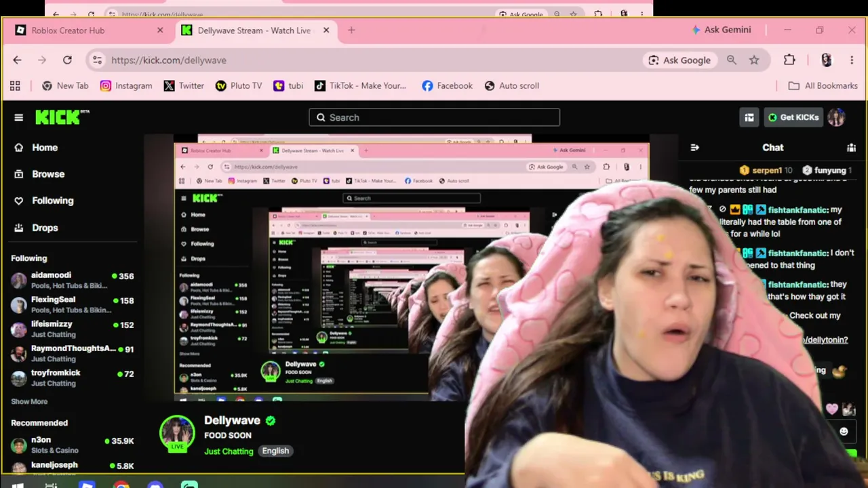
Task: Switch to the Roblox Creator Hub tab
Action: coord(90,30)
